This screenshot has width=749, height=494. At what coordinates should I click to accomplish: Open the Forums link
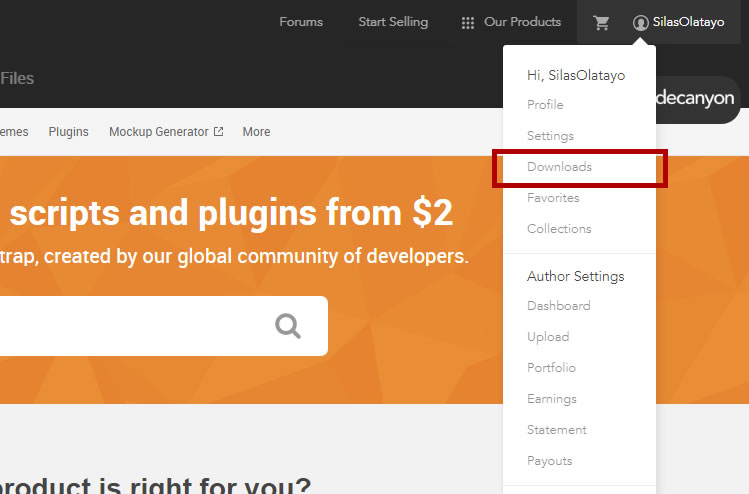point(301,22)
